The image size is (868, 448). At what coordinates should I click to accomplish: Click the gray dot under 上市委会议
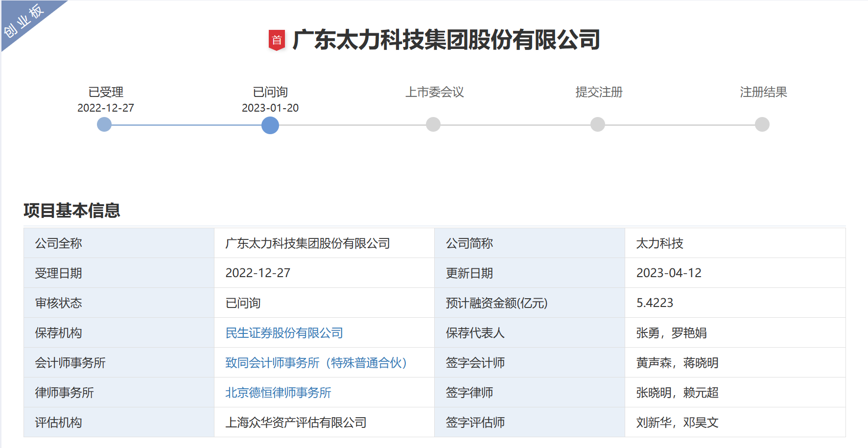(433, 124)
